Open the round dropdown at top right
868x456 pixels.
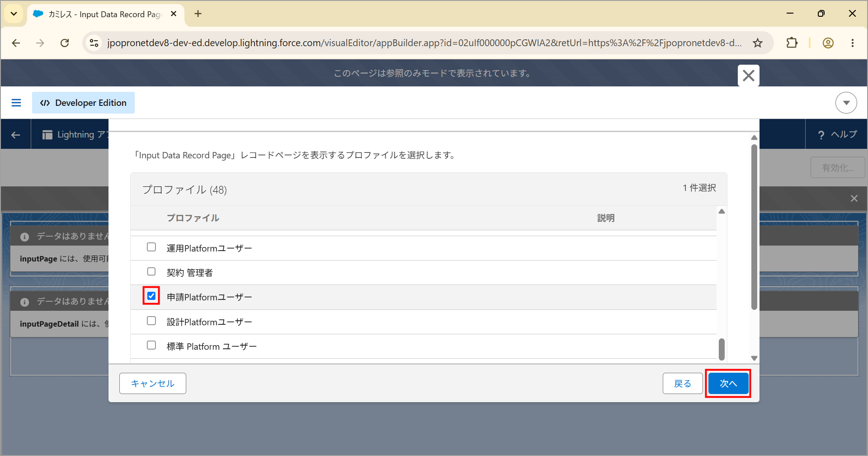(846, 103)
